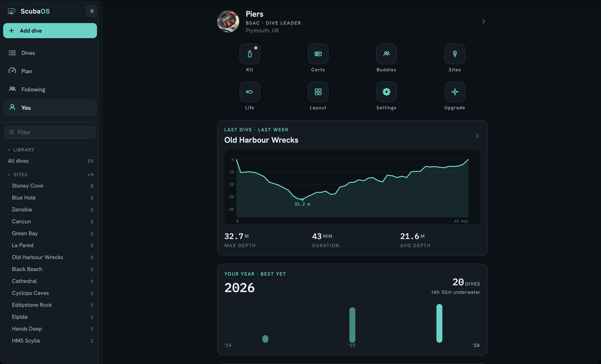
Task: Collapse the LIBRARY section
Action: point(9,150)
